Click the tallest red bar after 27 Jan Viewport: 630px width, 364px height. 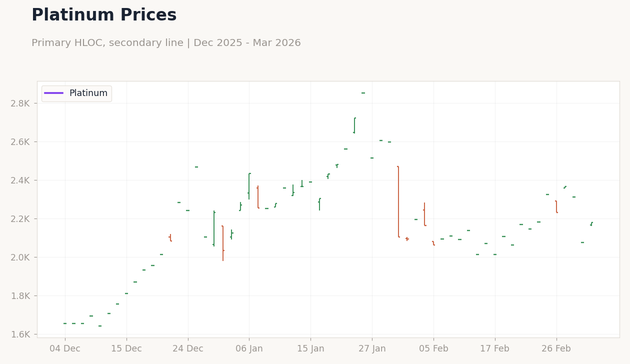(398, 201)
